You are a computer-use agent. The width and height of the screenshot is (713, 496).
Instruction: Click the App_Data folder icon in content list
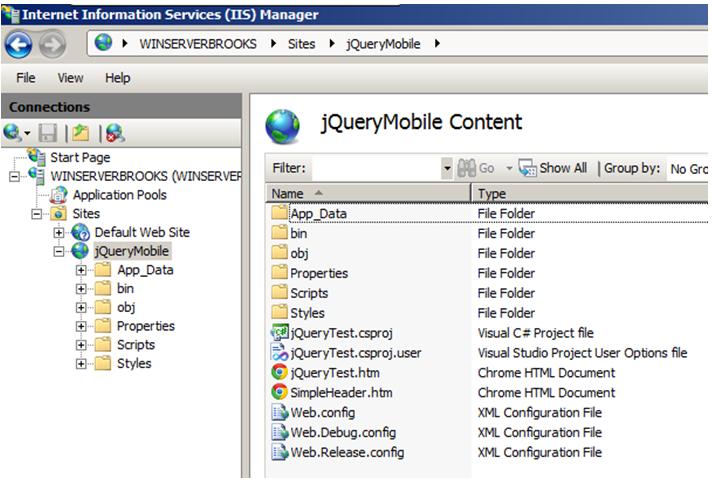279,212
